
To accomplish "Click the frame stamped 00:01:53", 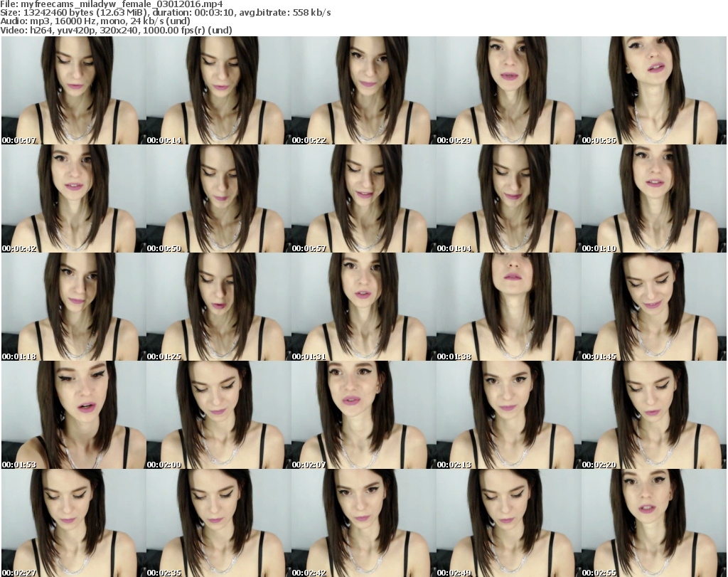I will point(73,415).
